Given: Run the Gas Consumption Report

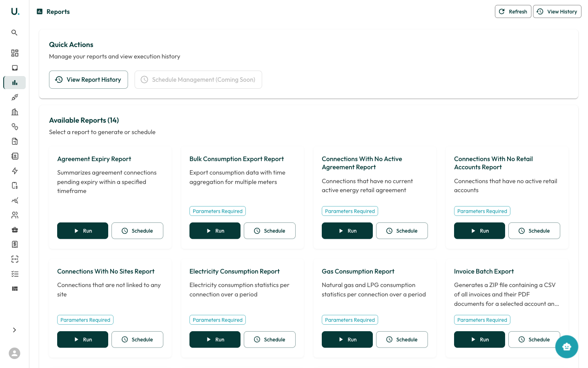Looking at the screenshot, I should pos(347,339).
